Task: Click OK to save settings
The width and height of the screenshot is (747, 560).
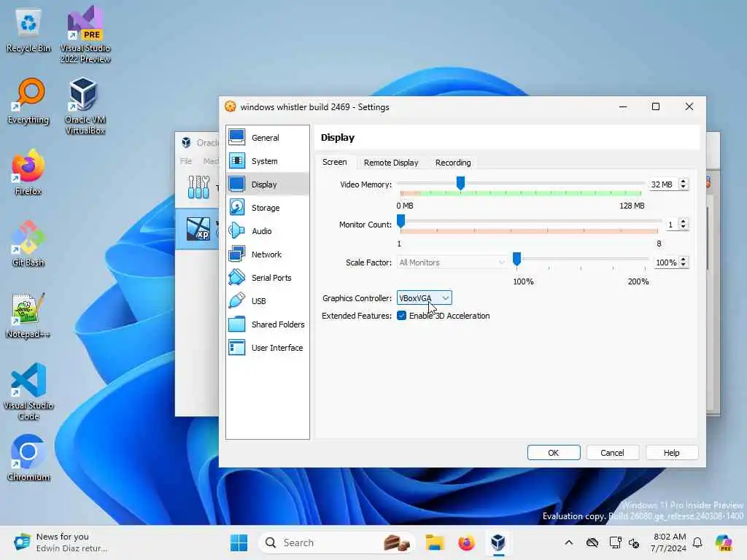Action: (x=554, y=452)
